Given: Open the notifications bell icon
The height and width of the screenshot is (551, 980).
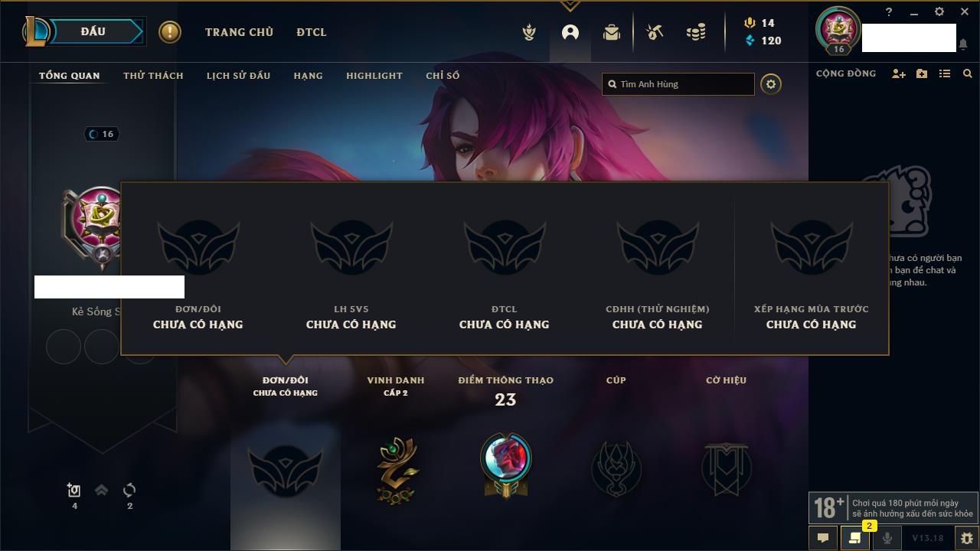Looking at the screenshot, I should coord(962,45).
